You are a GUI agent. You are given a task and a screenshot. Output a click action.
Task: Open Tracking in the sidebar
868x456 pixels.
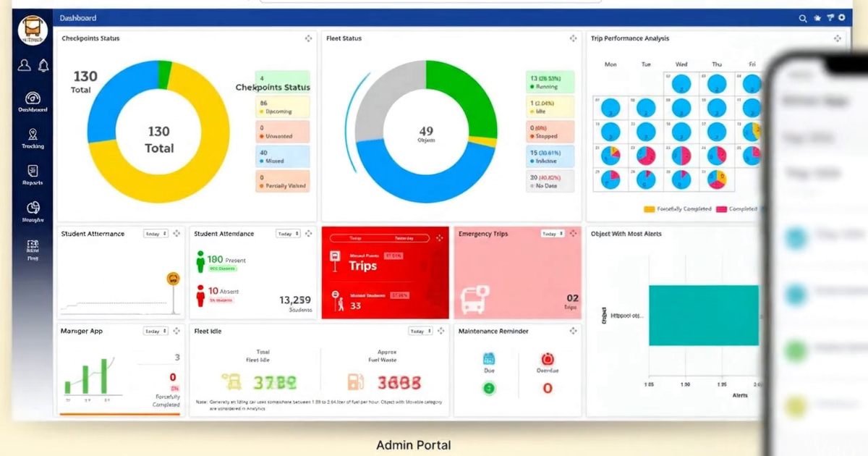[33, 139]
